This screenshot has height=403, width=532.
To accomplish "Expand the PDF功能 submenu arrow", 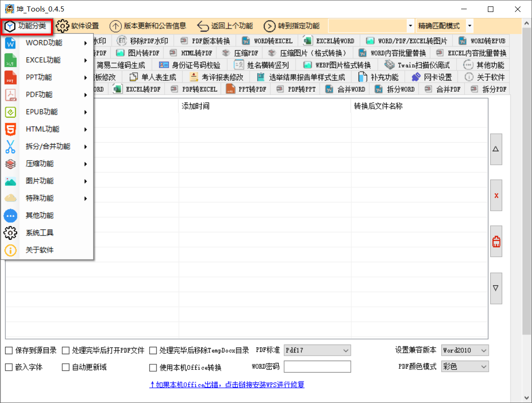I will click(x=86, y=95).
